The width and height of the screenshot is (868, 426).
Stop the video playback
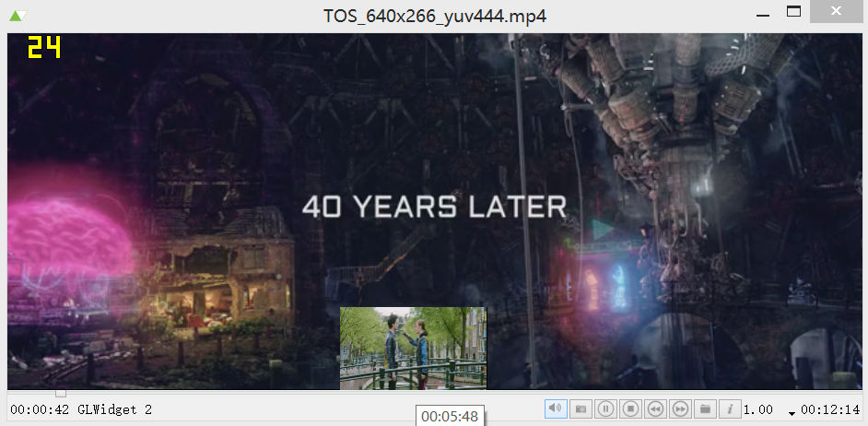[630, 408]
